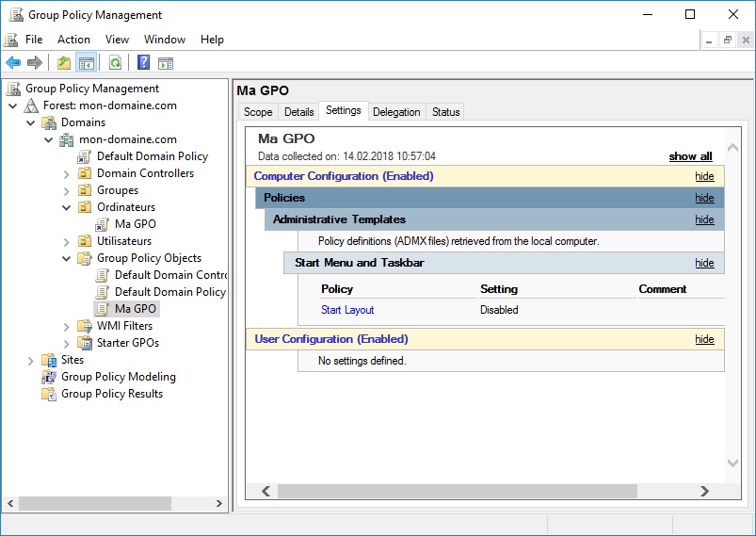Toggle the Show/Hide Console Tree icon
756x536 pixels.
(x=87, y=63)
